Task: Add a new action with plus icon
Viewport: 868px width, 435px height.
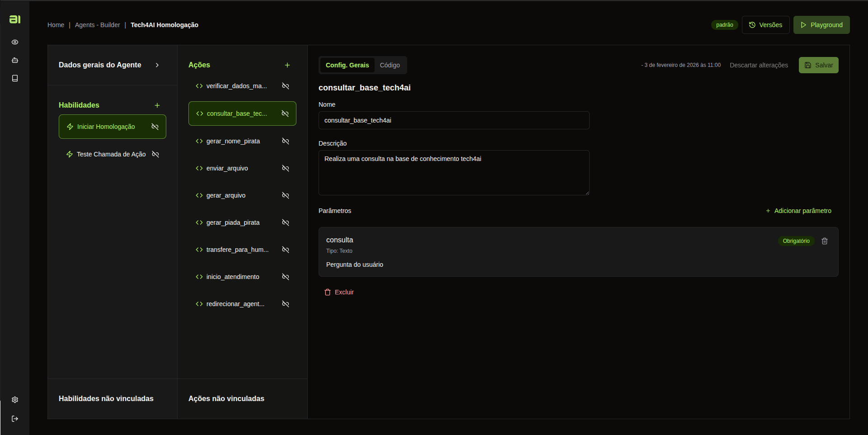Action: (287, 65)
